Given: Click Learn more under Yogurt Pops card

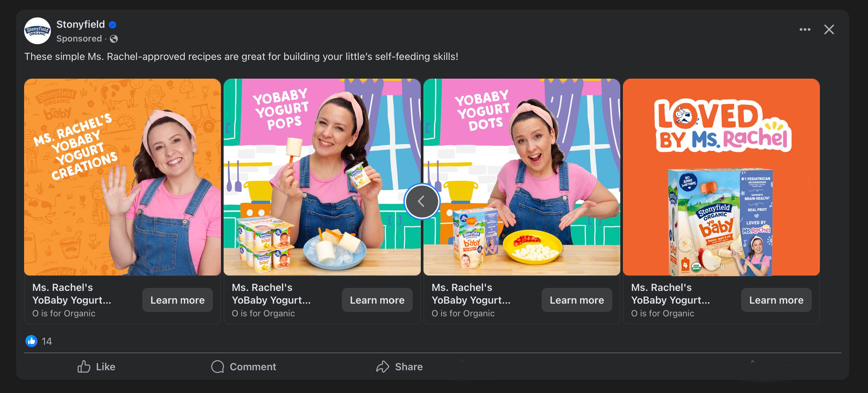Looking at the screenshot, I should [x=377, y=300].
